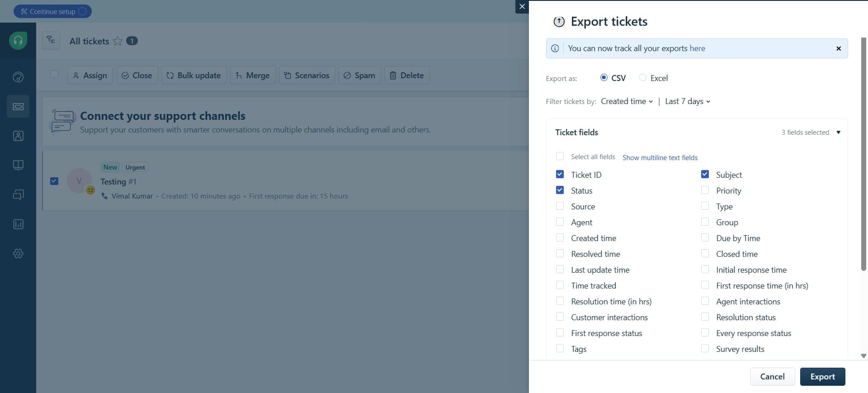The height and width of the screenshot is (393, 868).
Task: Click the export panel scrollbar thumb
Action: [x=863, y=154]
